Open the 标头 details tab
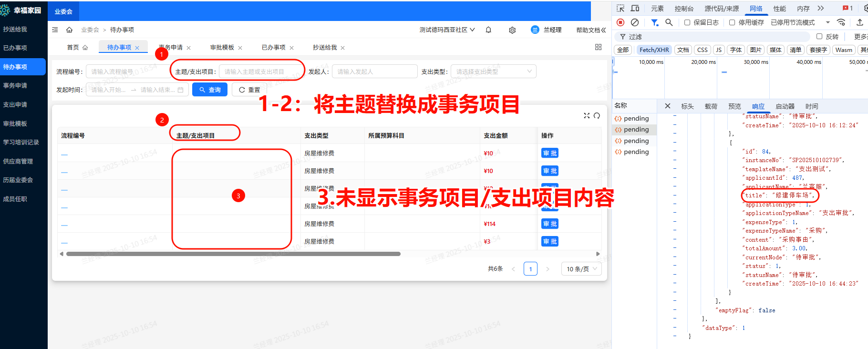Image resolution: width=868 pixels, height=349 pixels. click(x=687, y=106)
